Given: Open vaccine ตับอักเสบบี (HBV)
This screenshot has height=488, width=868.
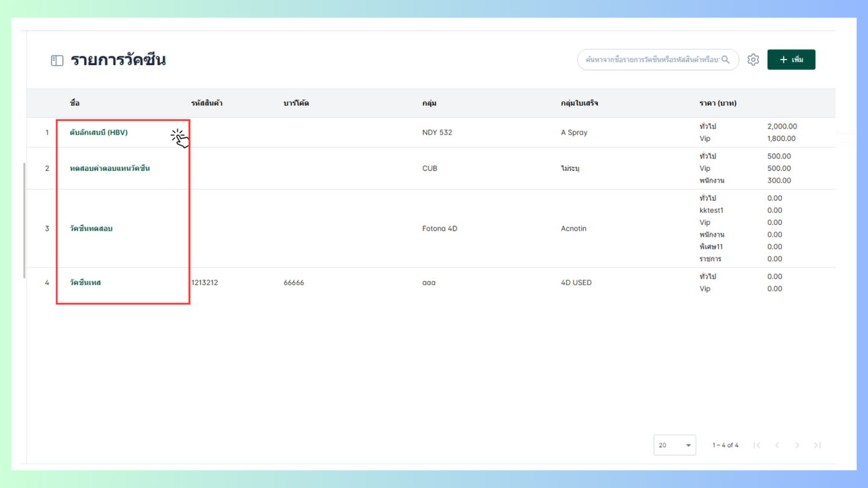Looking at the screenshot, I should 99,133.
